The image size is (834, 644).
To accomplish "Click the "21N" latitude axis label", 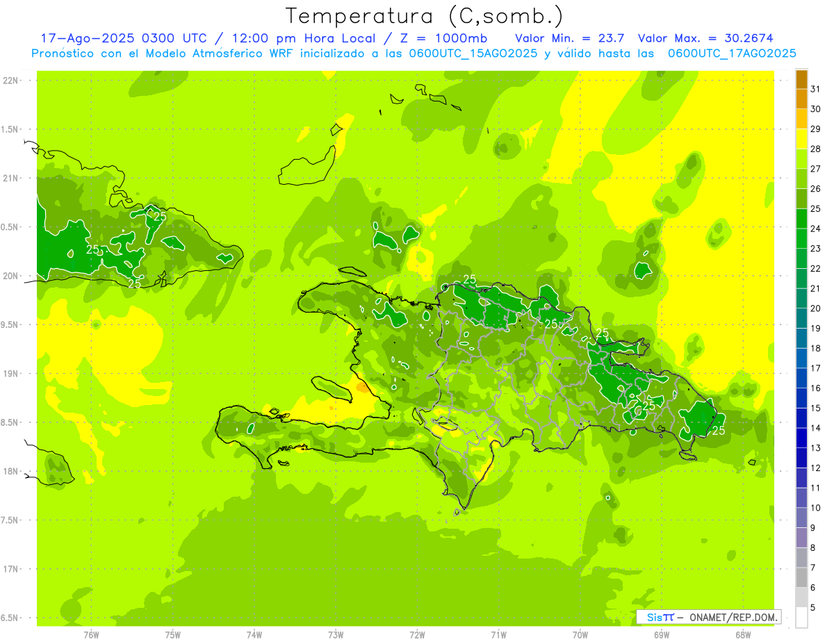I will tap(10, 178).
